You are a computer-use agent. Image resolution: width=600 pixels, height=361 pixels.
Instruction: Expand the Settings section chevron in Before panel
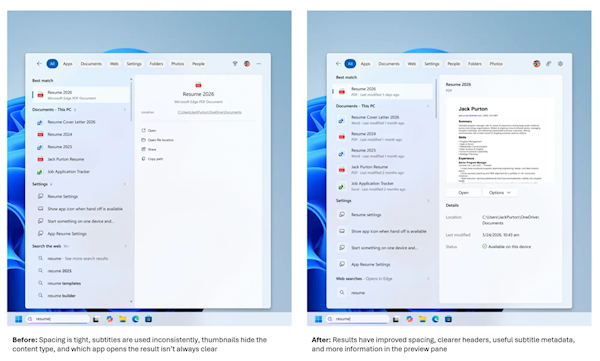click(x=125, y=184)
